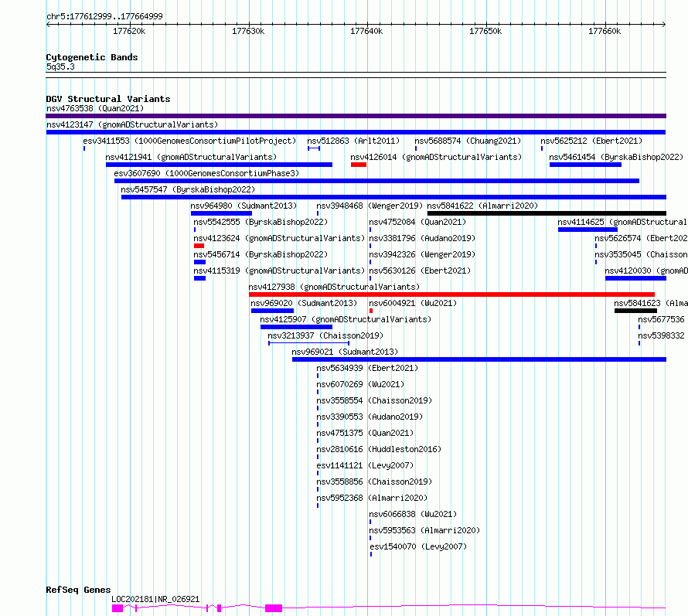Open nsv969020 (Sudmant2013) label
This screenshot has height=616, width=688.
[304, 303]
